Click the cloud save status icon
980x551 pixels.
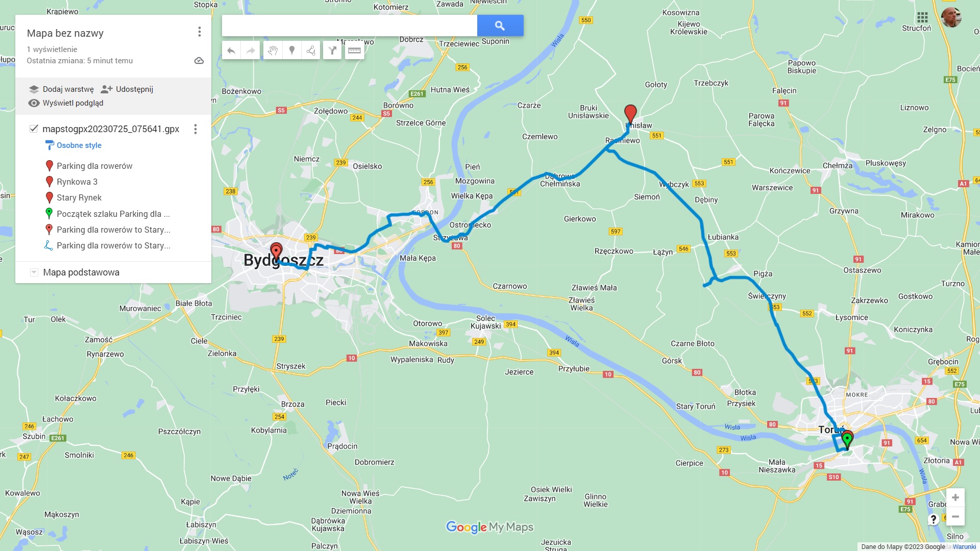coord(199,61)
